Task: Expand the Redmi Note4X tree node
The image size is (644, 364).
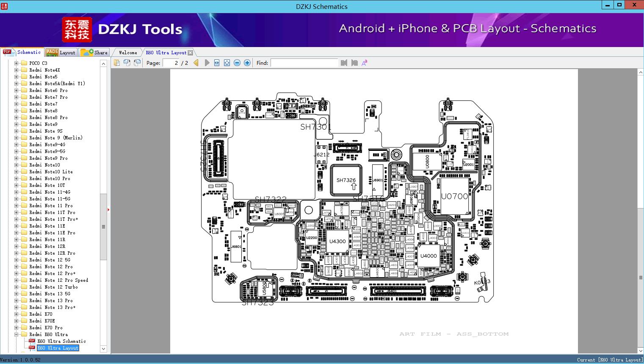Action: pyautogui.click(x=17, y=70)
